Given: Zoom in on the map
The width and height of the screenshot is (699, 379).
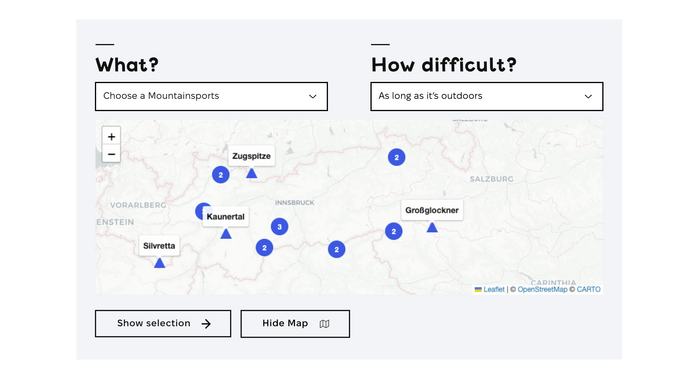Looking at the screenshot, I should [111, 136].
